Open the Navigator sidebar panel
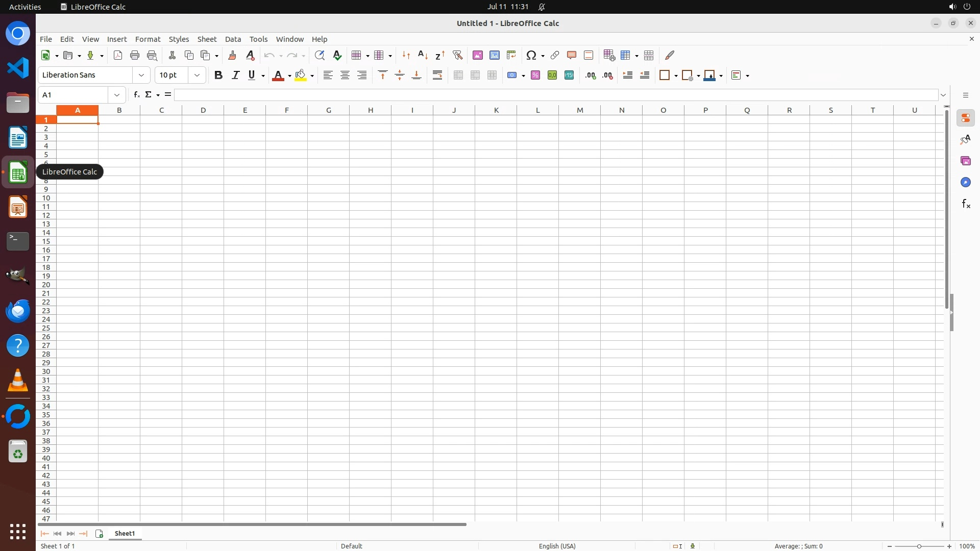Viewport: 980px width, 551px height. pos(966,183)
